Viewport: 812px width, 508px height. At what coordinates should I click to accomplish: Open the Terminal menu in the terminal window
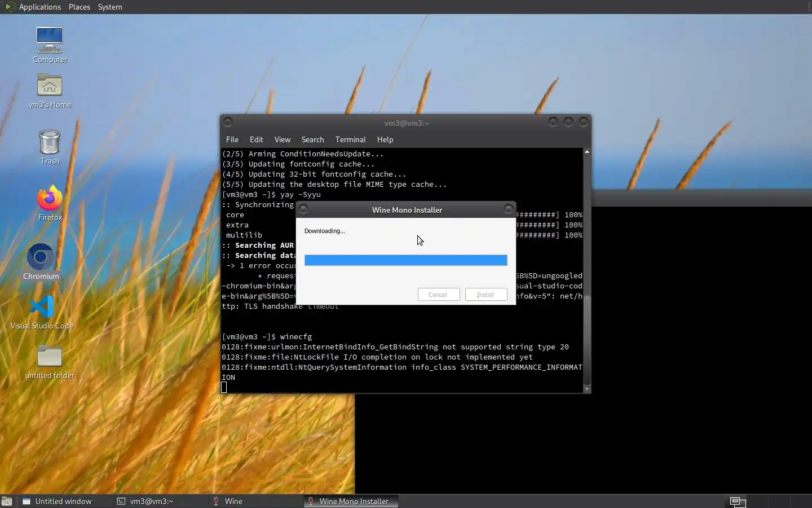click(350, 139)
